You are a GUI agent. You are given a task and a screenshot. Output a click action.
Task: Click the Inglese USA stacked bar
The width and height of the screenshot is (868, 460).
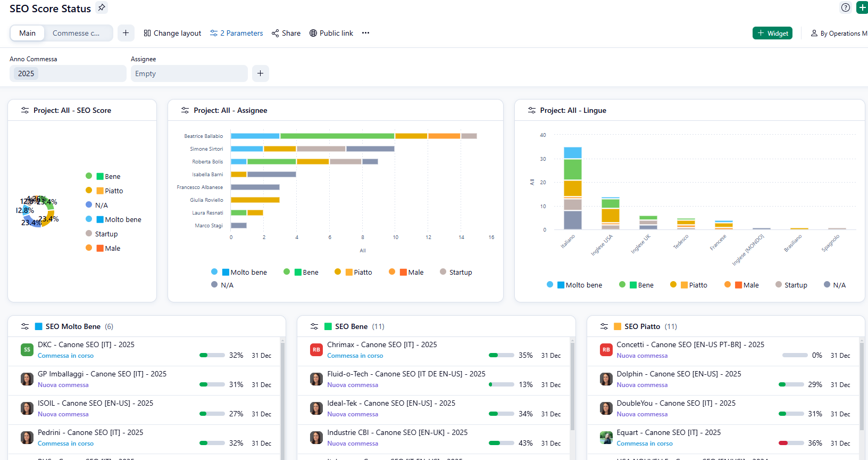coord(610,213)
